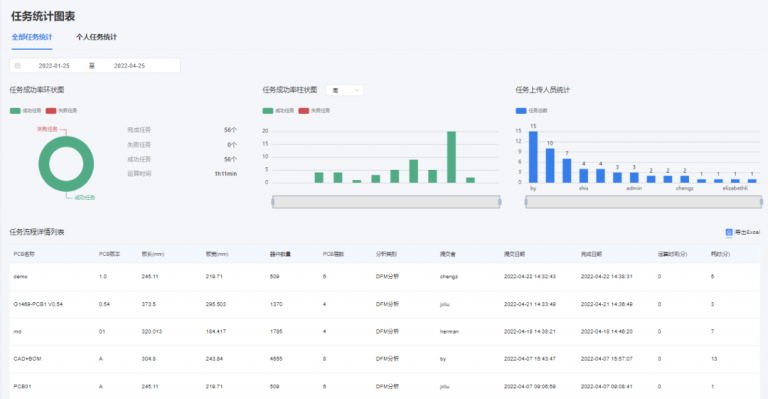The height and width of the screenshot is (399, 768).
Task: Click the uploader chart zoom slider track
Action: tap(644, 202)
